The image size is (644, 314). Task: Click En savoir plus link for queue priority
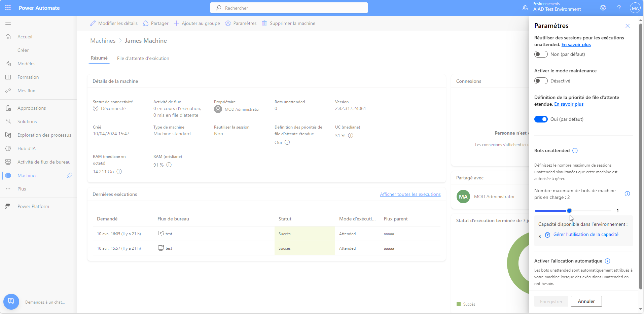click(569, 104)
